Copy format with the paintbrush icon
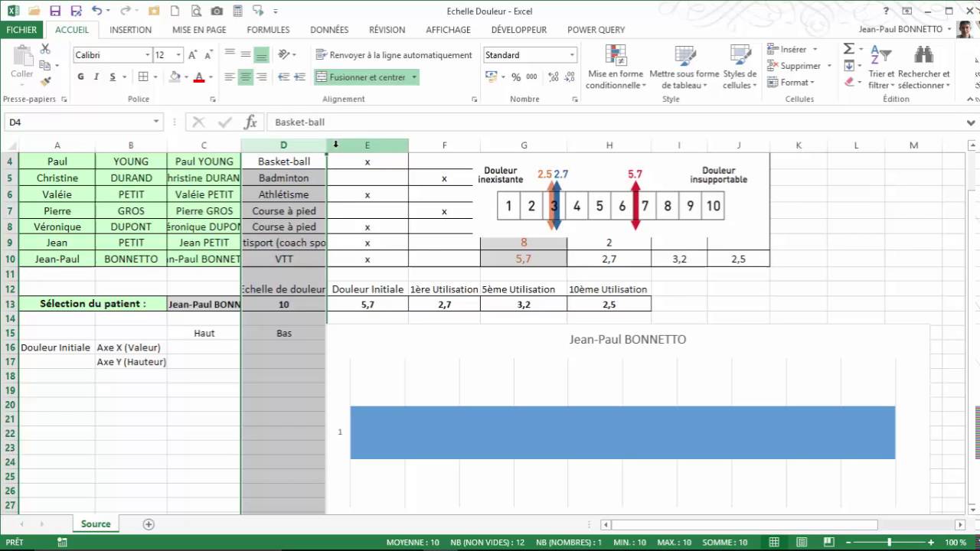The height and width of the screenshot is (551, 980). click(x=45, y=82)
